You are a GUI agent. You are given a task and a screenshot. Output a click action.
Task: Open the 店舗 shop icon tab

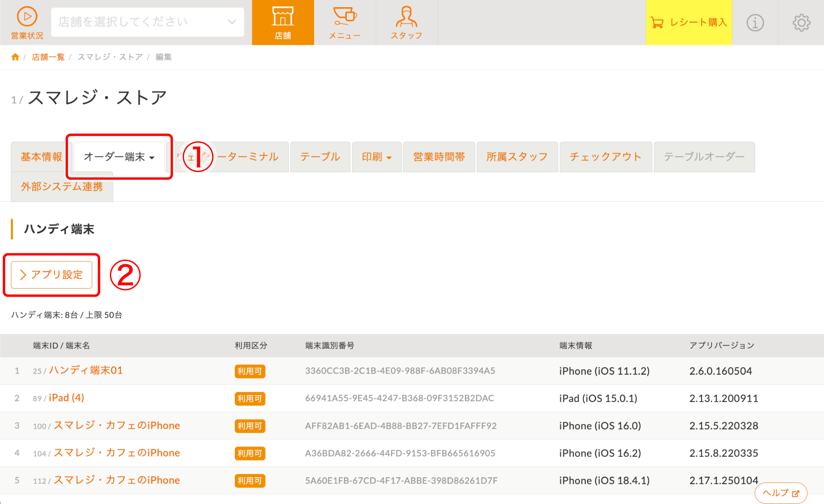(x=283, y=22)
